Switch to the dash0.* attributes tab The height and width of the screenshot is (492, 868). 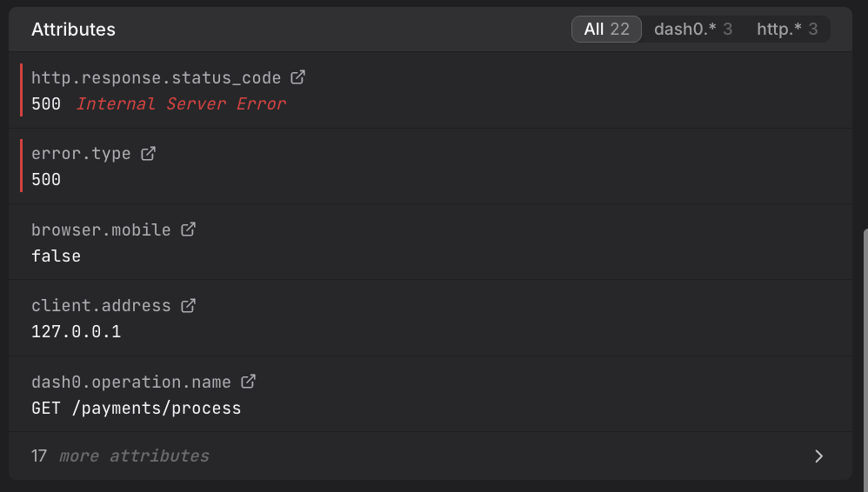click(692, 30)
